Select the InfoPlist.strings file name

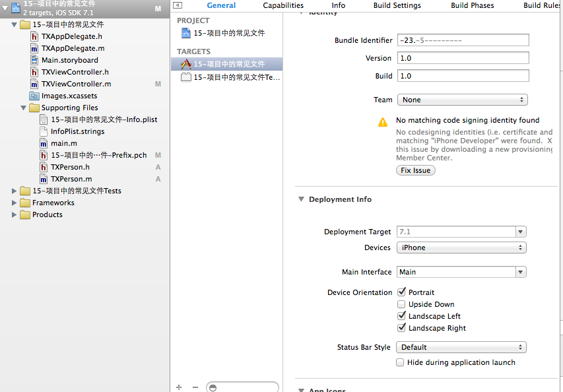coord(78,132)
